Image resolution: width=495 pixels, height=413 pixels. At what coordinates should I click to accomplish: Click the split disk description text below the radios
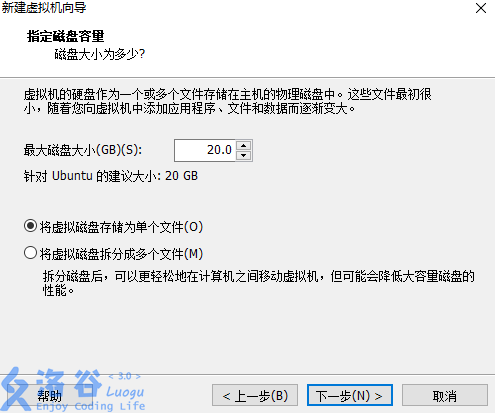(x=258, y=283)
